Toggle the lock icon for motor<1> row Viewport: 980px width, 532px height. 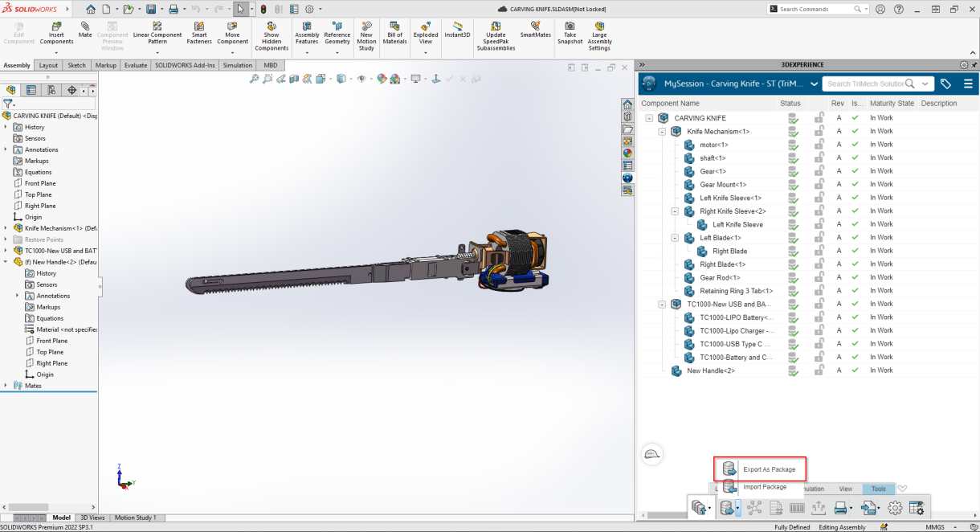tap(819, 145)
